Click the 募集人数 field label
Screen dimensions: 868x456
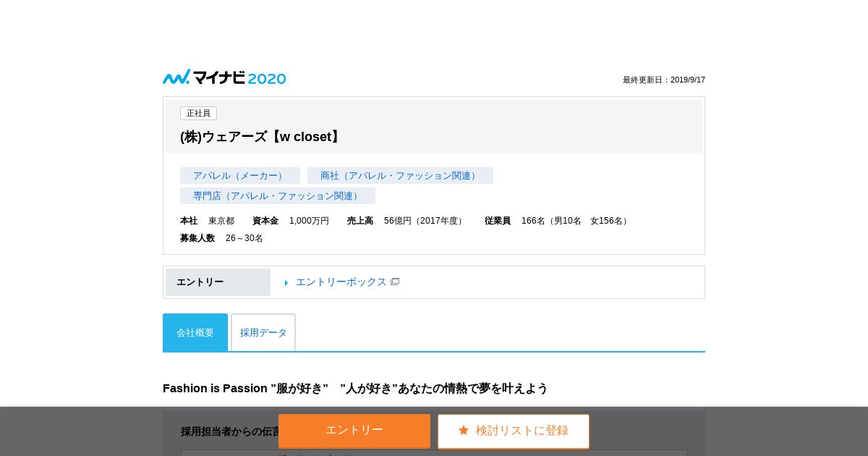[197, 238]
